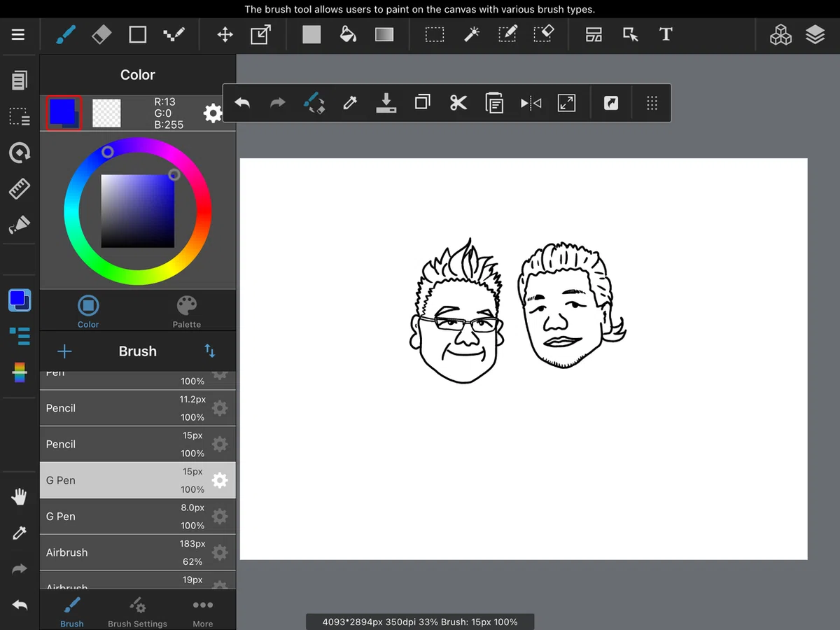The image size is (840, 630).
Task: Select the Brush tool in top toolbar
Action: 65,34
